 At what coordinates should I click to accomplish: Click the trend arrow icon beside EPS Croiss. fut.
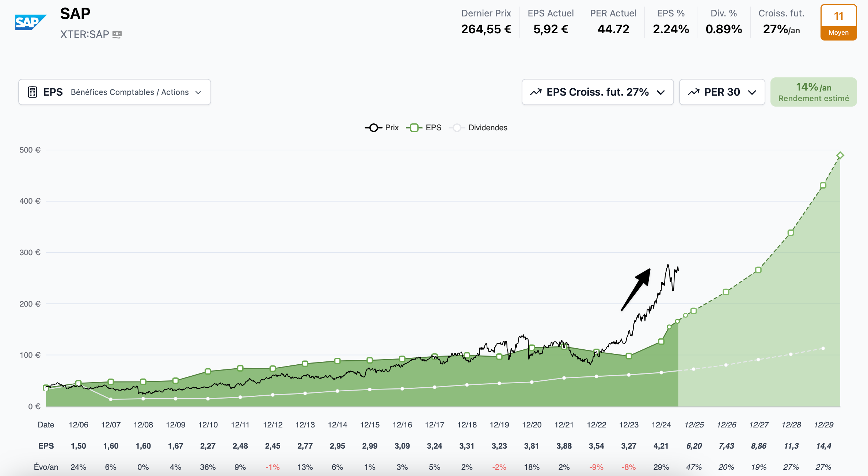click(536, 92)
